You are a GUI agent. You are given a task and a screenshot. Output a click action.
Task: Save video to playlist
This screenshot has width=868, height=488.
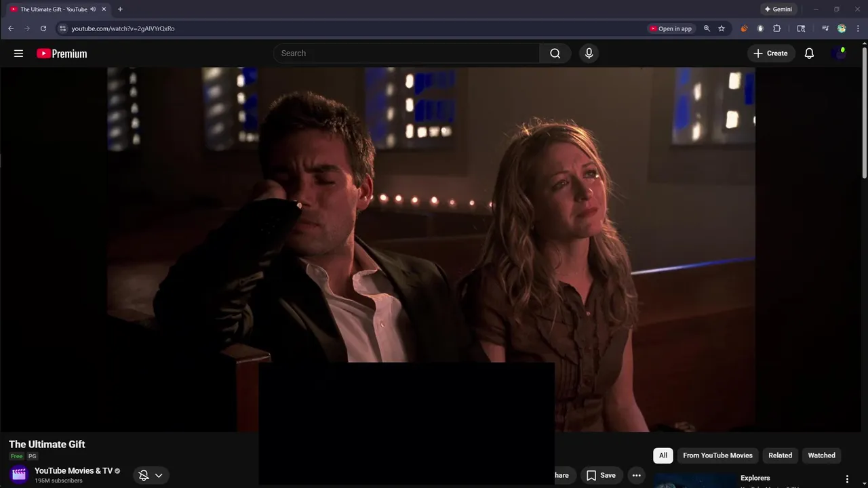coord(601,475)
